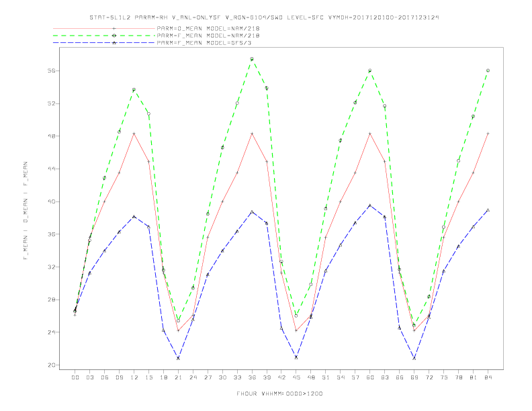
Task: Click x-axis tick label 00
Action: (75, 377)
